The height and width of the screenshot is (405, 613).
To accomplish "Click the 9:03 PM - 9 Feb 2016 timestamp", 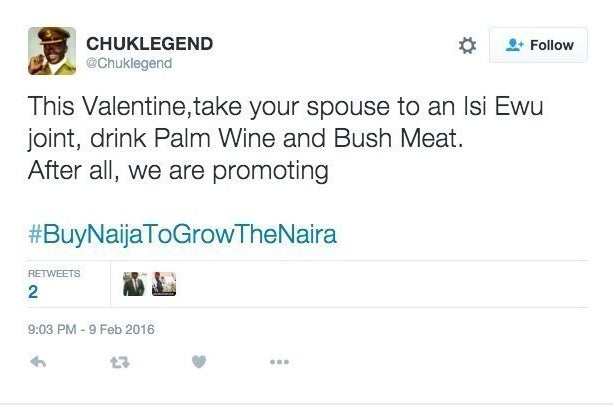I will [x=91, y=327].
